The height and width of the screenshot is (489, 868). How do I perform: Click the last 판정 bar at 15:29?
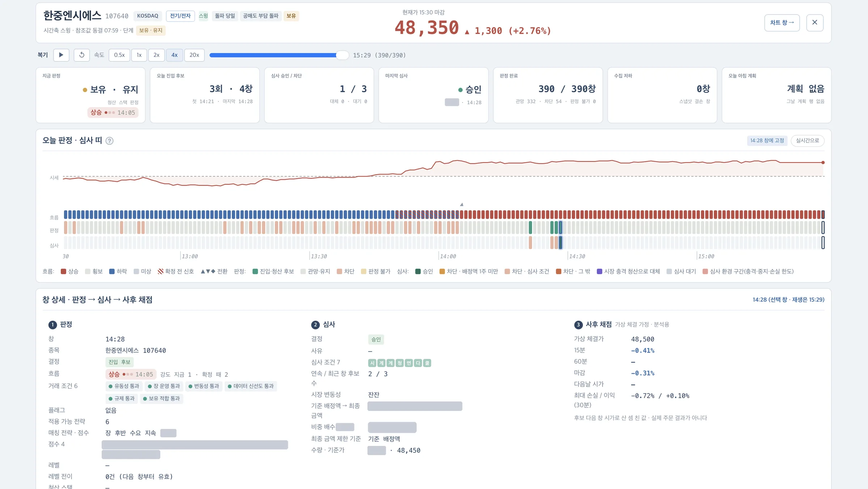coord(823,228)
